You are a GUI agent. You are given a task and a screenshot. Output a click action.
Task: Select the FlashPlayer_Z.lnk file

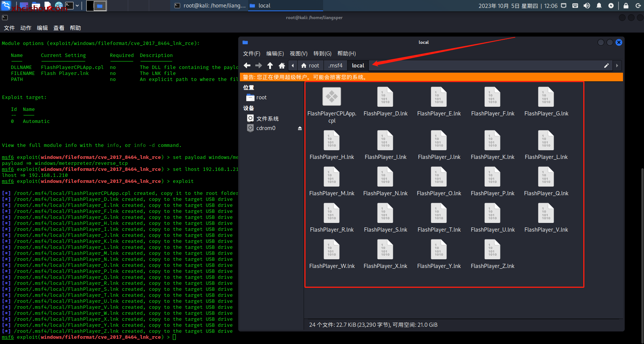point(493,254)
